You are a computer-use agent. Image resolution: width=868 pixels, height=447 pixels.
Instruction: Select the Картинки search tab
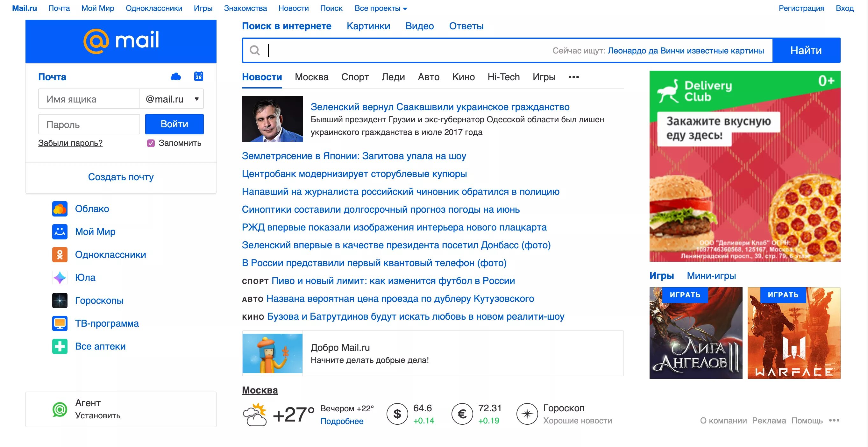[x=368, y=26]
